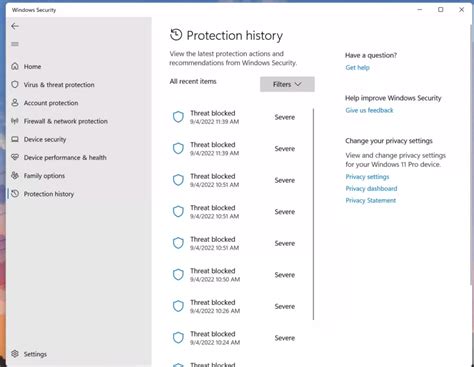This screenshot has width=474, height=367.
Task: Toggle the hamburger navigation menu icon
Action: [15, 44]
